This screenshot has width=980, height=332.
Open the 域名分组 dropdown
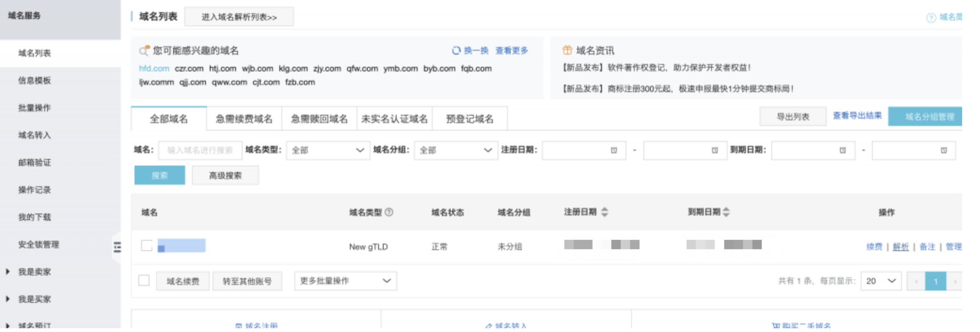[x=456, y=150]
